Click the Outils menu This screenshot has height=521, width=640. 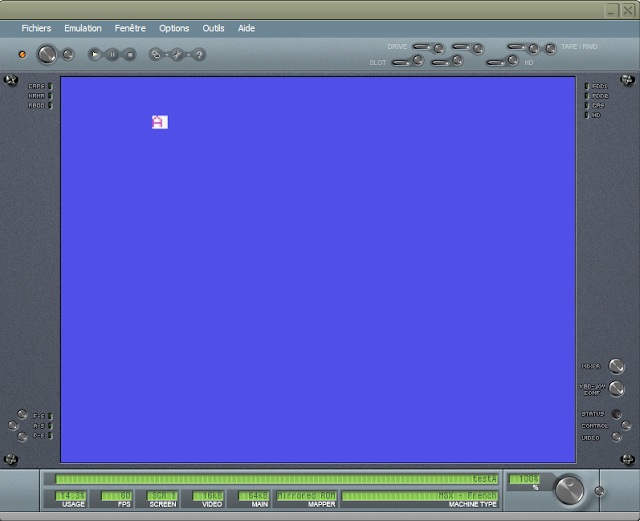213,28
